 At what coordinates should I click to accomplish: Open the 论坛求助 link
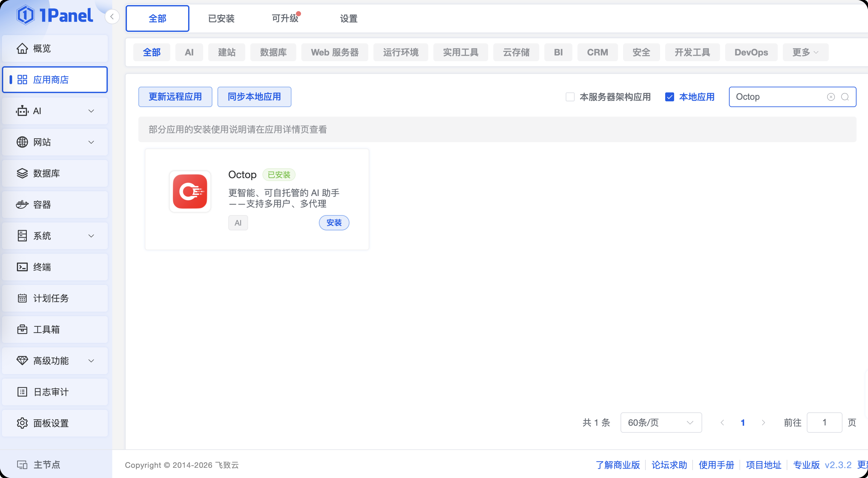(669, 465)
